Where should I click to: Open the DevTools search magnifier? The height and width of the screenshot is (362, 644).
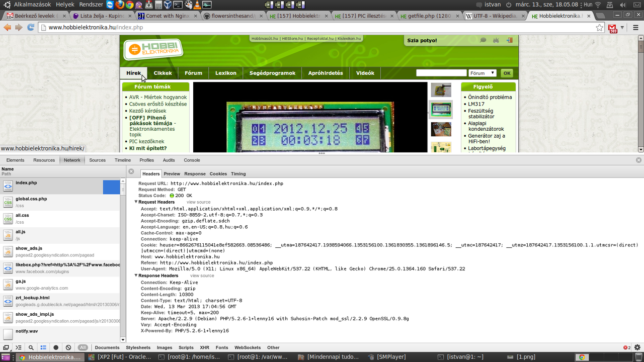pos(31,347)
